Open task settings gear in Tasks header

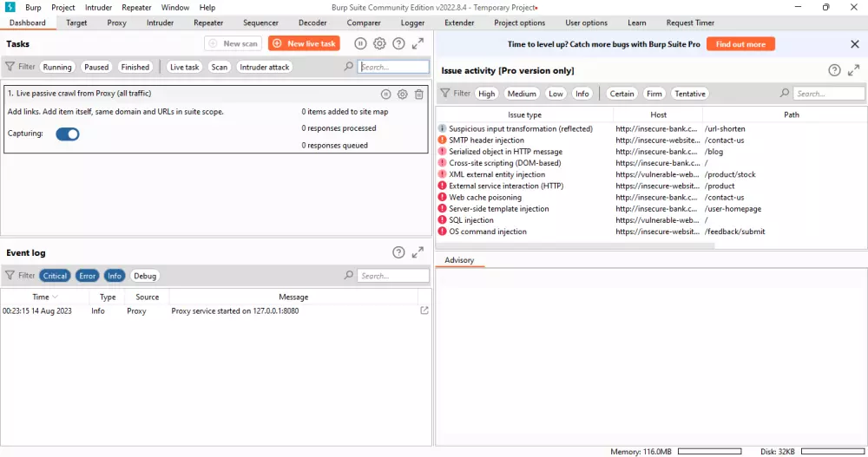[379, 43]
